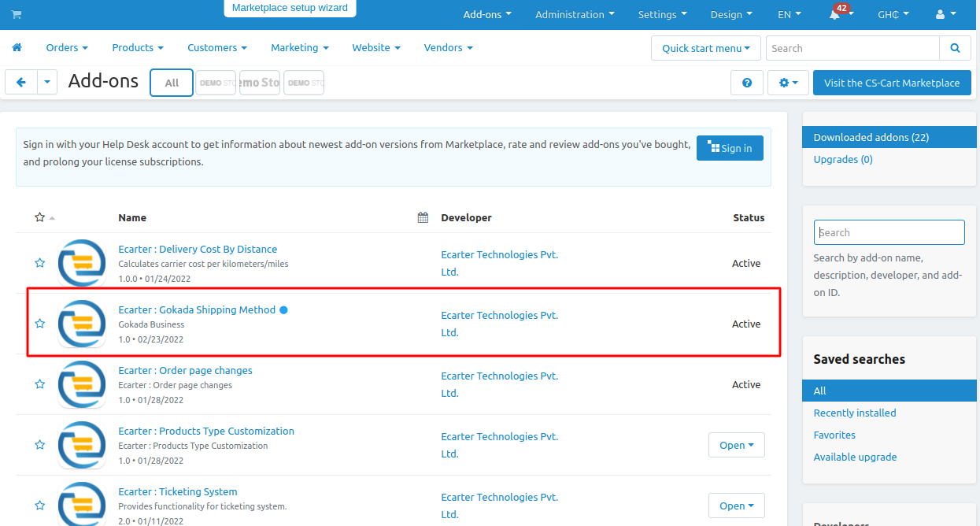This screenshot has height=526, width=980.
Task: Open the Add-ons top menu
Action: tap(487, 14)
